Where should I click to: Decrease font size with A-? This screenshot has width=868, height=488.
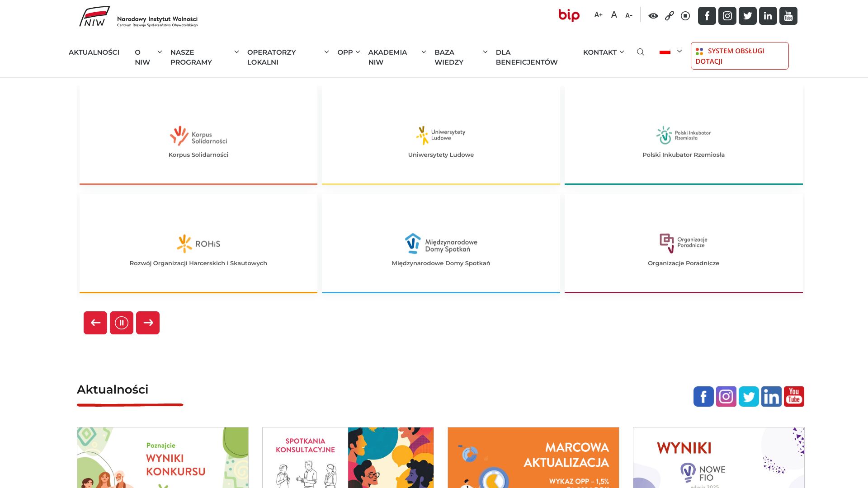point(629,15)
